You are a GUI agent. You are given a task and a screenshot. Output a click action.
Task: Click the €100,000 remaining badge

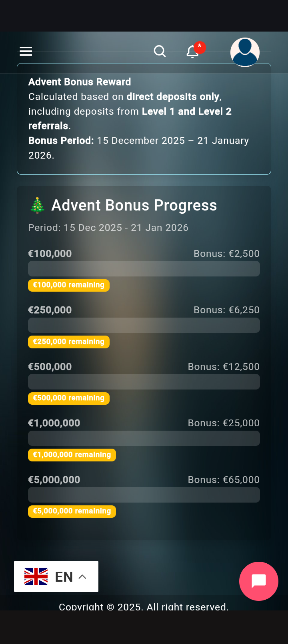click(68, 285)
